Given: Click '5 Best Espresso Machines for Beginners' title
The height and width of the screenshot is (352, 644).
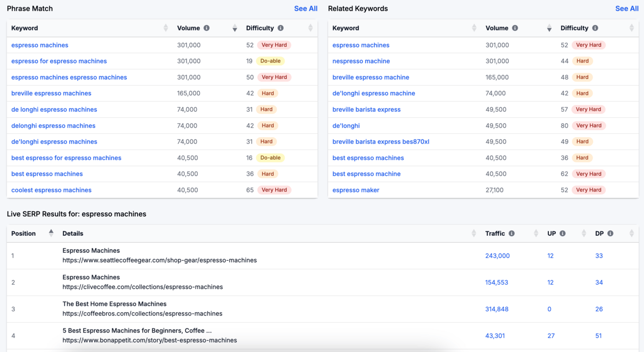Looking at the screenshot, I should click(137, 331).
